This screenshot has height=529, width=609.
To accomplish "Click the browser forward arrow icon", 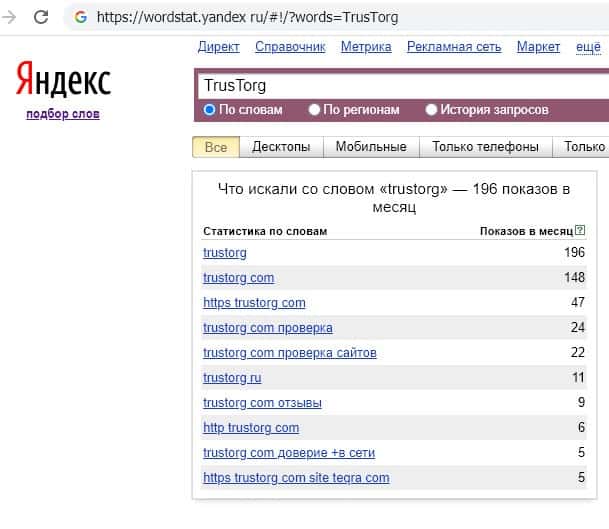I will (10, 17).
